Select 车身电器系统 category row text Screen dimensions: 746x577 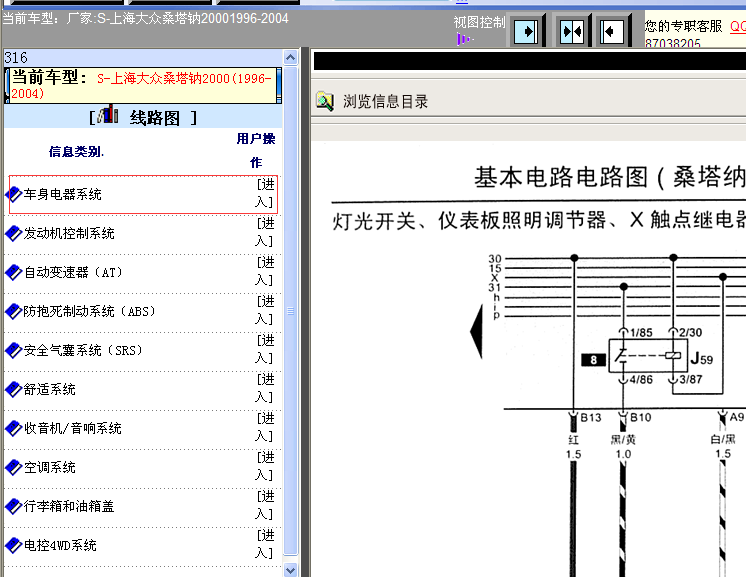[62, 194]
